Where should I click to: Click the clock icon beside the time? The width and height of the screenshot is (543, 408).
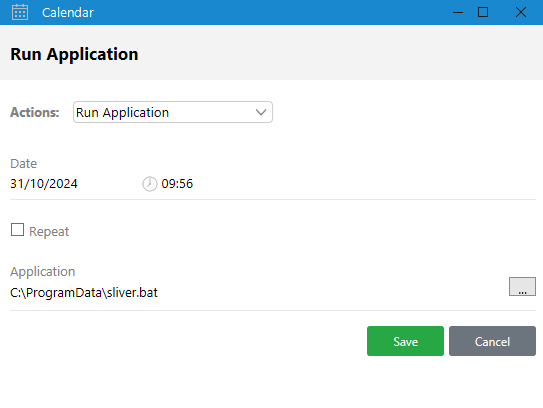coord(150,184)
